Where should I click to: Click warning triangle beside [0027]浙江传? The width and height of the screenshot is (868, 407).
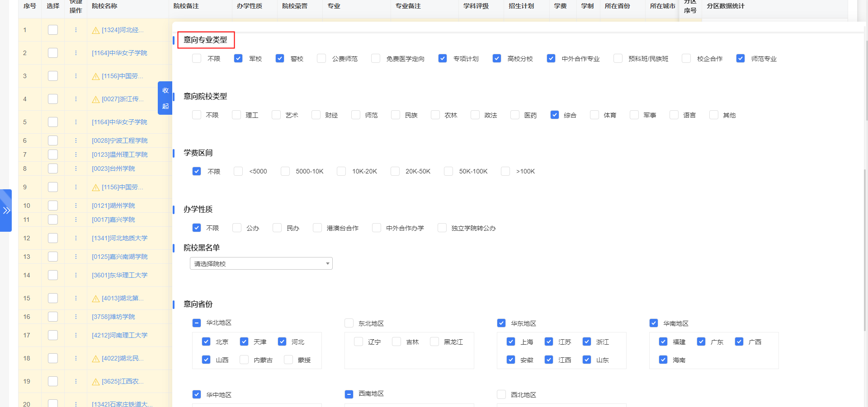point(95,99)
